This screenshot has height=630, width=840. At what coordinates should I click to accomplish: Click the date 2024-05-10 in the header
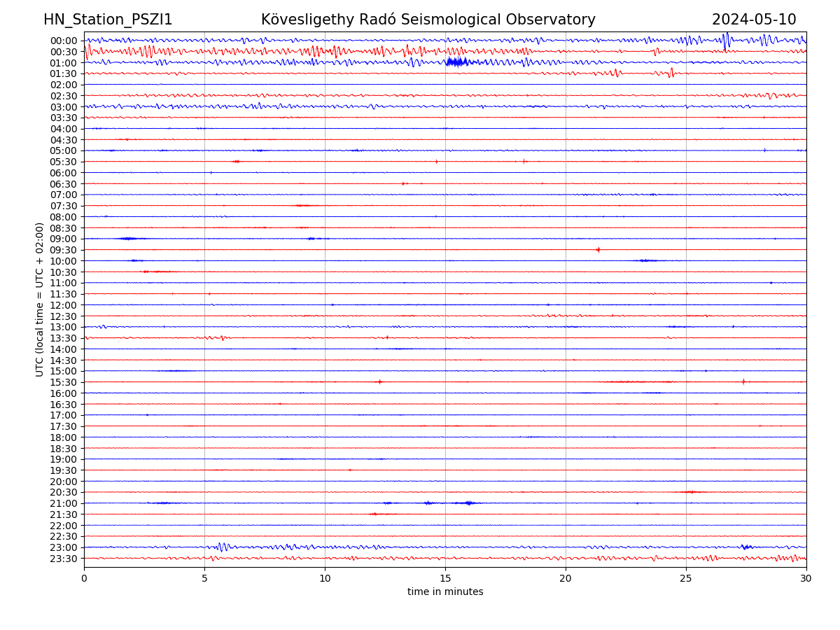pyautogui.click(x=753, y=20)
